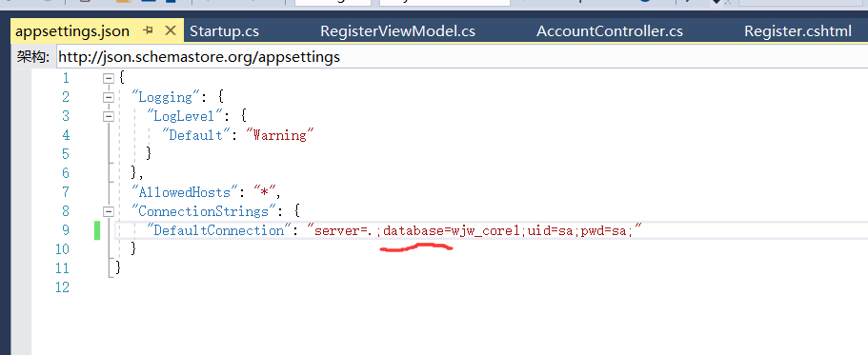The height and width of the screenshot is (355, 868).
Task: Click the "AllowedHosts" key
Action: tap(184, 192)
